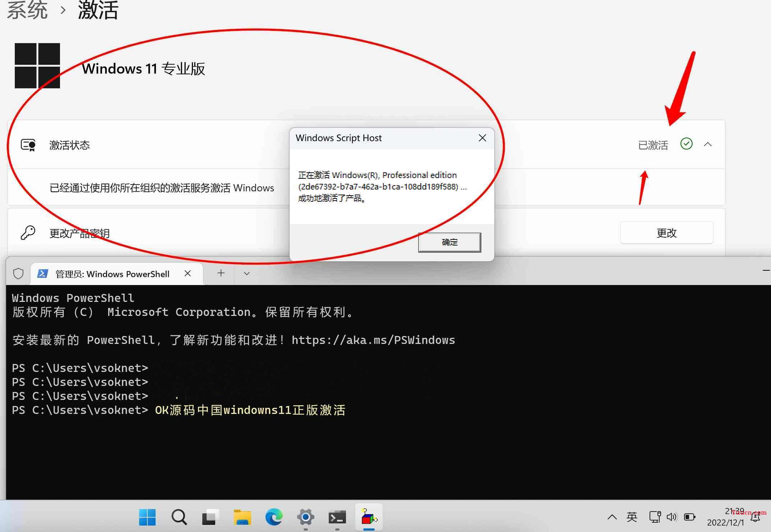Click the https://aka.ms/PSWindows link text

(373, 340)
